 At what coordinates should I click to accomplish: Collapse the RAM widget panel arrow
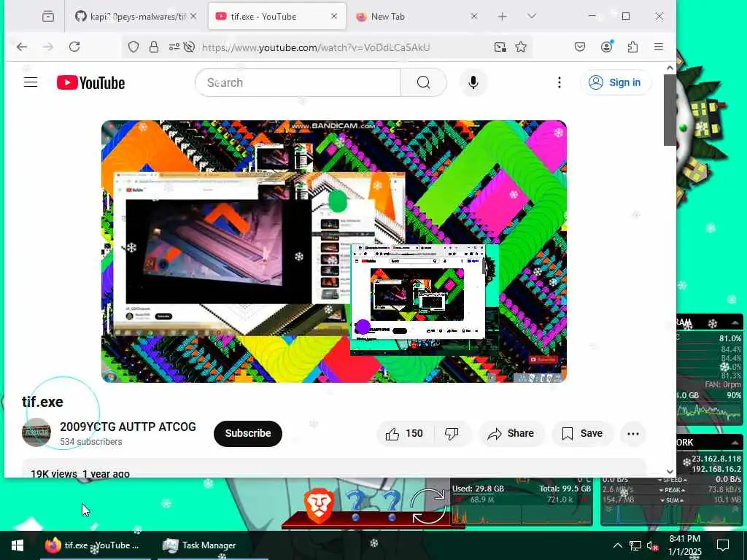pyautogui.click(x=735, y=323)
